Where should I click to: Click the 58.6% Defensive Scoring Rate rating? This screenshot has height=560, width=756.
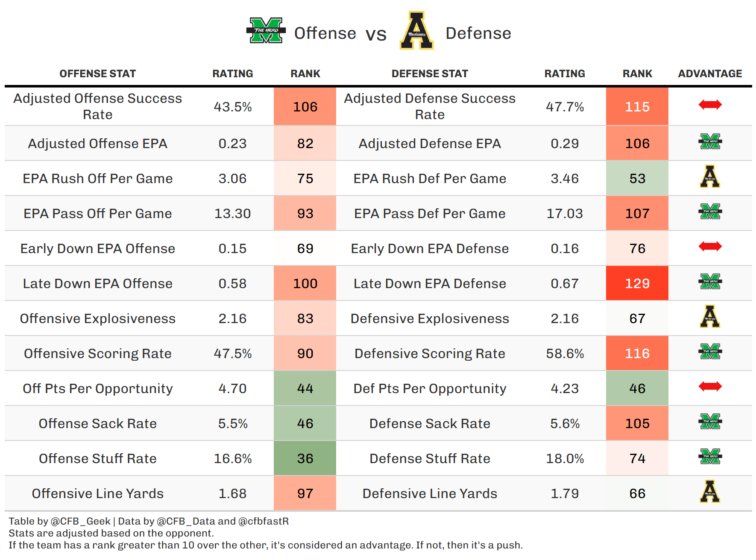[565, 353]
